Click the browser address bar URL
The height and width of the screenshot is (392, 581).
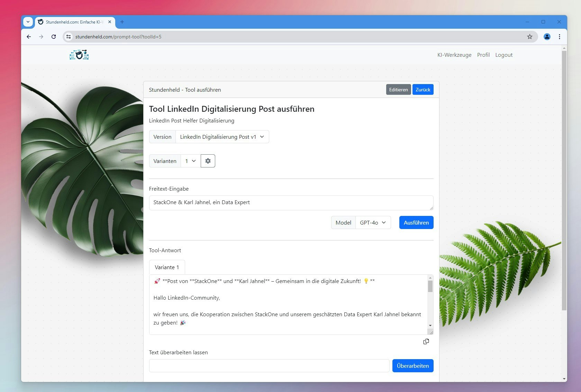pos(118,37)
